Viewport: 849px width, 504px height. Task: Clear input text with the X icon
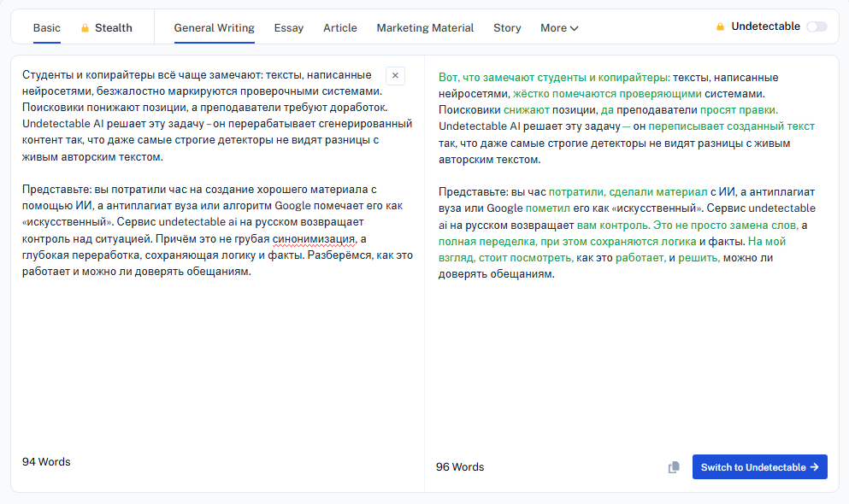click(395, 76)
